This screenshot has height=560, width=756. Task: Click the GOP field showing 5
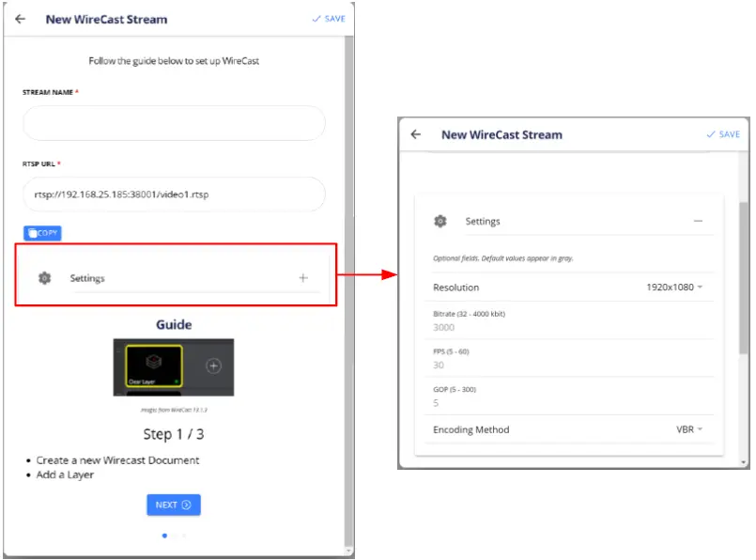point(569,397)
